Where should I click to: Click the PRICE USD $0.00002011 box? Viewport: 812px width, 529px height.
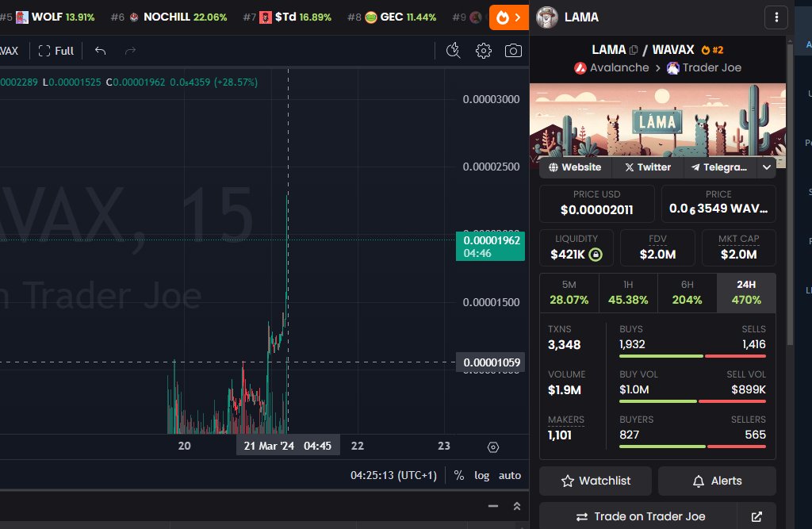tap(596, 203)
